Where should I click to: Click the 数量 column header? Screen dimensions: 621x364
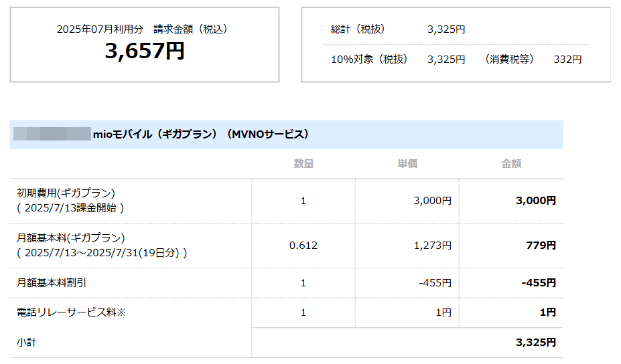[303, 163]
